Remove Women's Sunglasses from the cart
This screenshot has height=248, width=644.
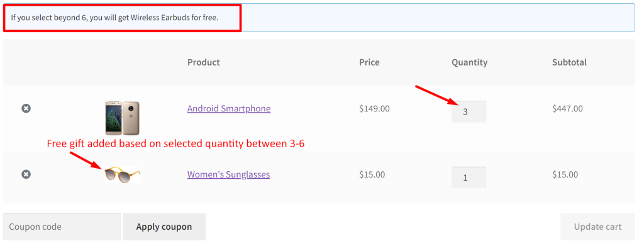point(26,174)
